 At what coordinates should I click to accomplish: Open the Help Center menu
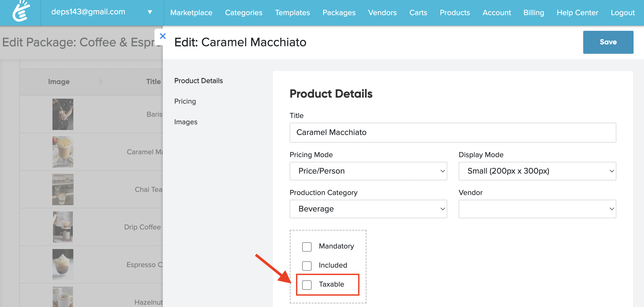click(577, 13)
